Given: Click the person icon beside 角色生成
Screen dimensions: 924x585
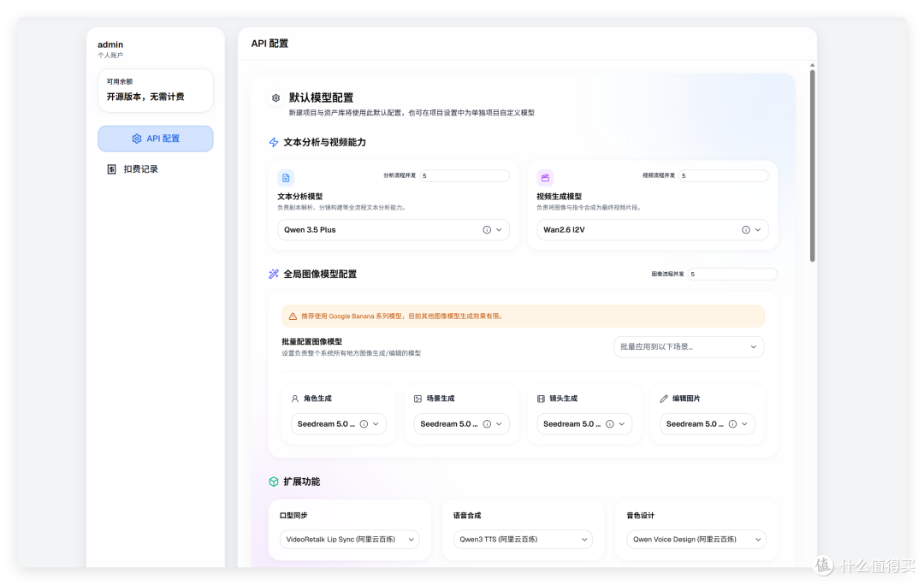Looking at the screenshot, I should coord(294,399).
